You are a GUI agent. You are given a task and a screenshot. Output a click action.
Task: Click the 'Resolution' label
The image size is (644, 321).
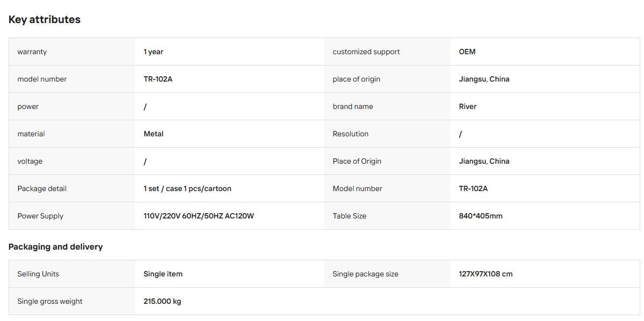tap(351, 134)
